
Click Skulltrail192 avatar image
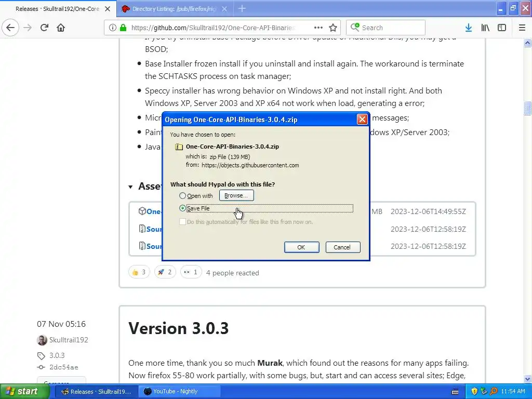pos(42,340)
